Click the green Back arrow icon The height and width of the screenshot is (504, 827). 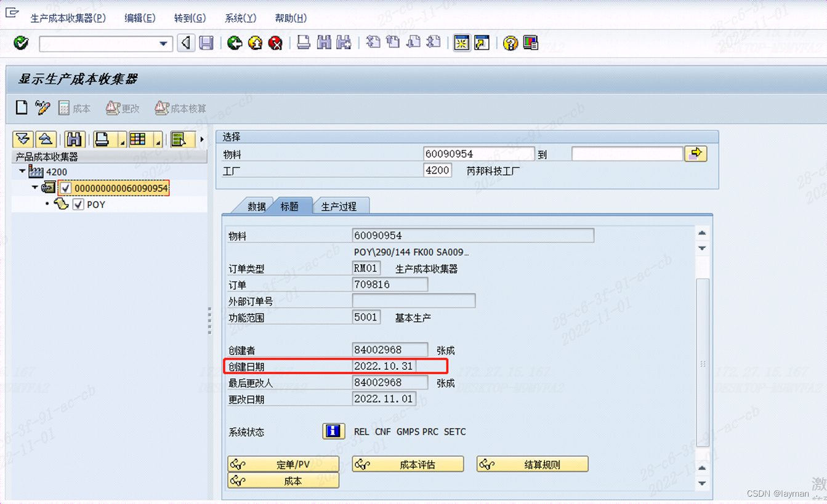tap(234, 43)
